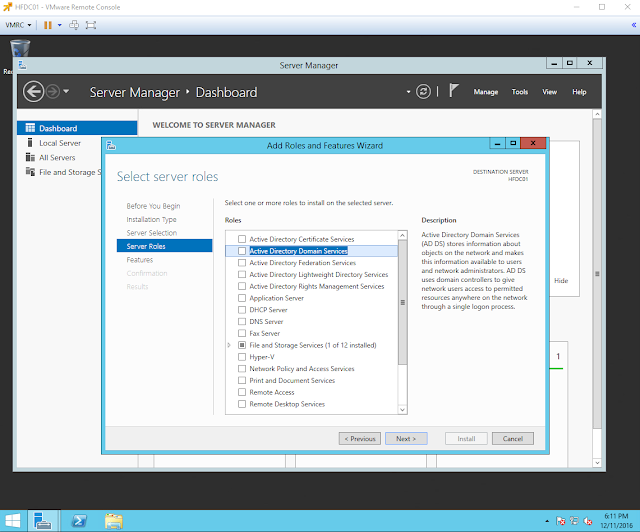This screenshot has width=640, height=532.
Task: Check Active Directory Domain Services
Action: coord(242,251)
